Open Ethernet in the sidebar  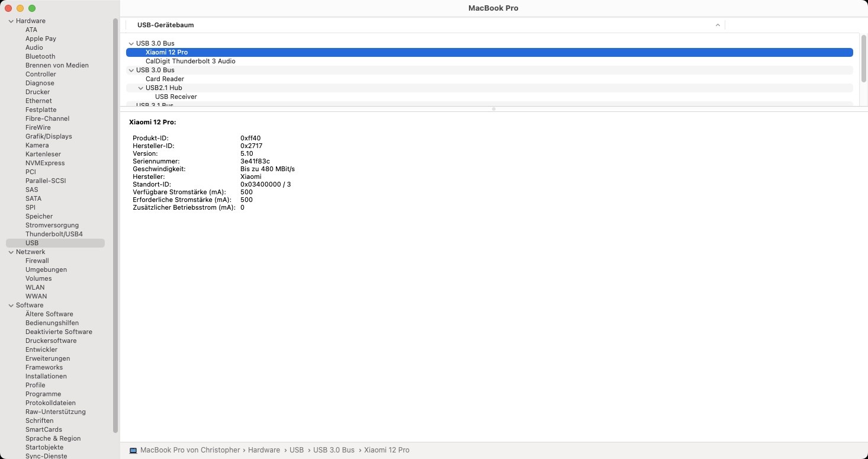[x=38, y=101]
